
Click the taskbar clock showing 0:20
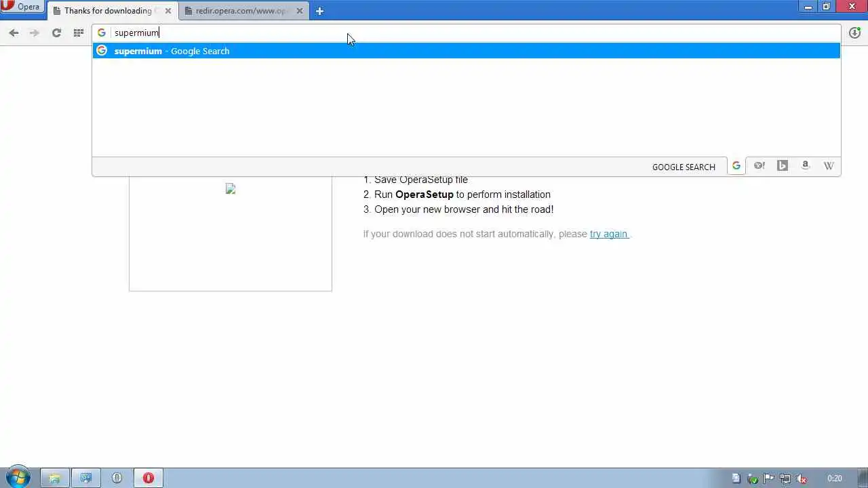tap(835, 479)
